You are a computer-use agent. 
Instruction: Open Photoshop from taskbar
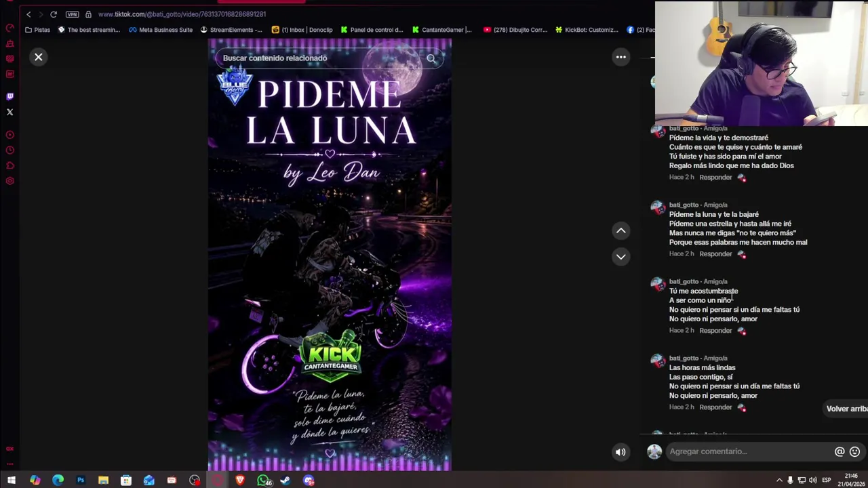[x=81, y=481]
